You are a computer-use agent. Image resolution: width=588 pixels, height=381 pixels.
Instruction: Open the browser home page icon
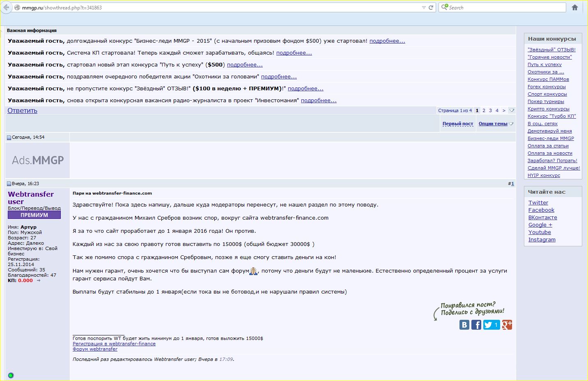pyautogui.click(x=575, y=7)
